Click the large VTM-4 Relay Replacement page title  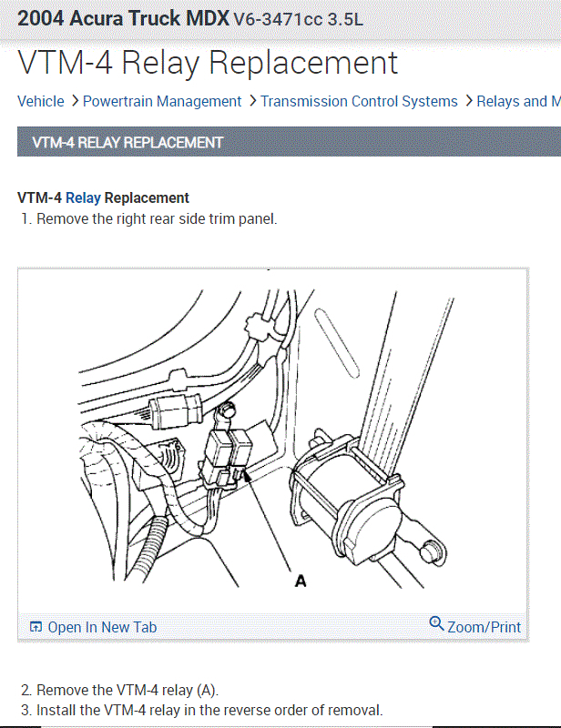pyautogui.click(x=208, y=63)
